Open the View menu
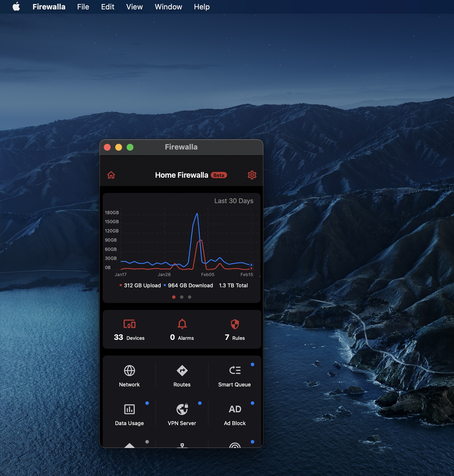 pos(134,7)
